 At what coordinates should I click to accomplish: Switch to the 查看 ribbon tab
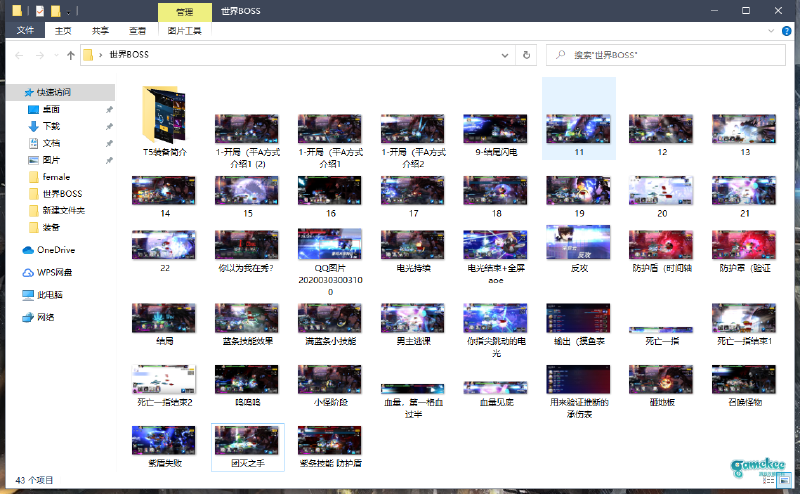[x=137, y=31]
